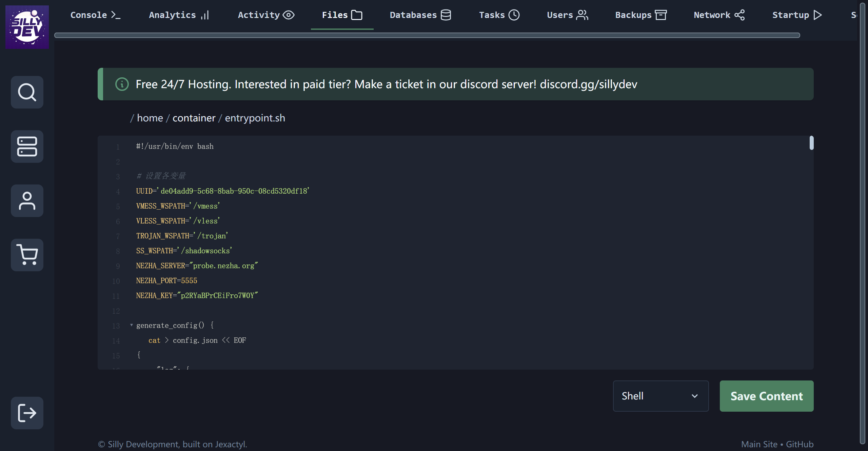Click the Silly Dev logo

coord(27,27)
